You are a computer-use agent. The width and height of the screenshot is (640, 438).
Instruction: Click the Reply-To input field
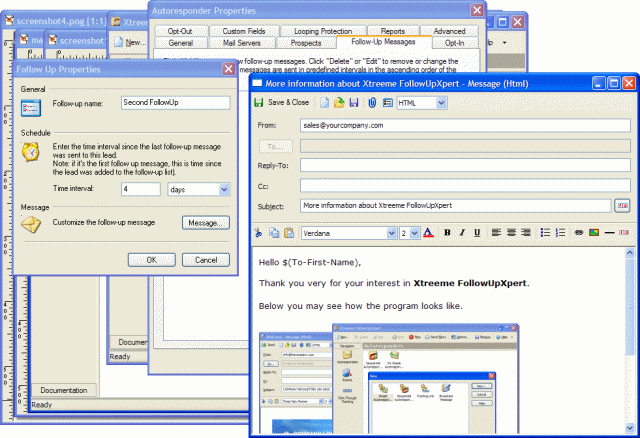point(465,165)
